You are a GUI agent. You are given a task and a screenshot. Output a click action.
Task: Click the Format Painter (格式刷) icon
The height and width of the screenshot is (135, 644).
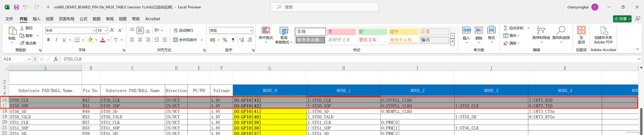point(22,43)
